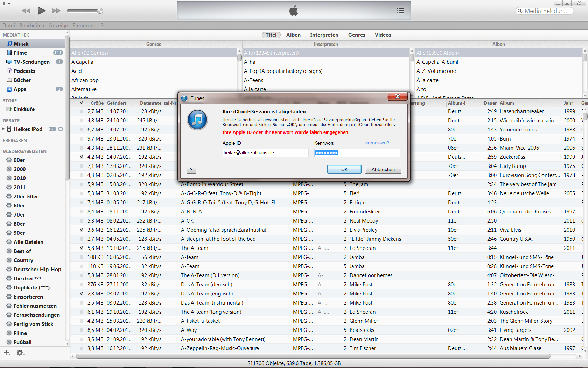Click the horizontal scrollbar of the track list
Viewport: 588px width, 368px height.
pos(313,356)
